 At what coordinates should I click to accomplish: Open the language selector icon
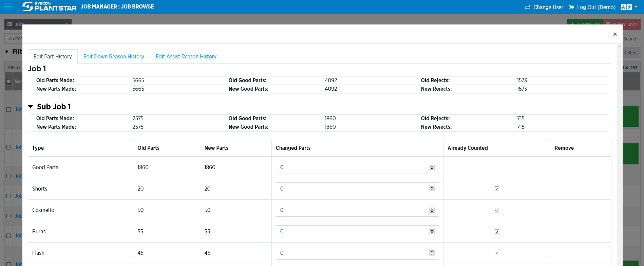626,7
